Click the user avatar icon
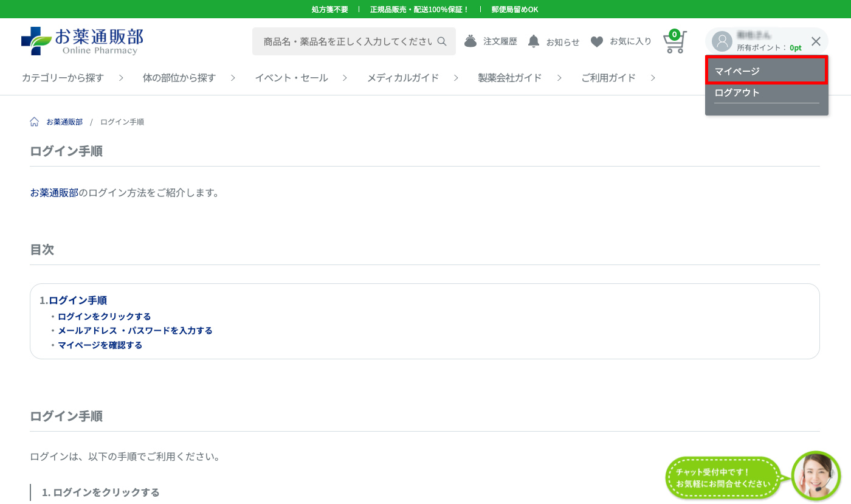The width and height of the screenshot is (851, 504). [x=722, y=41]
